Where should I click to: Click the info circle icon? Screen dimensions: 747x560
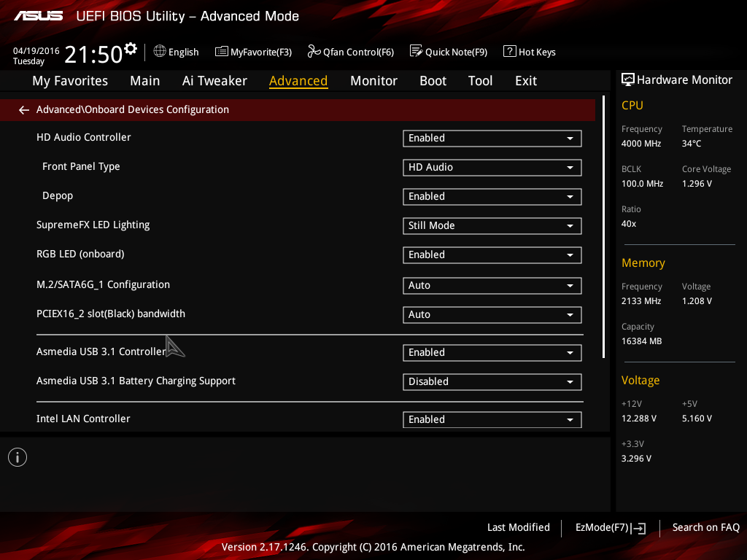pyautogui.click(x=18, y=457)
